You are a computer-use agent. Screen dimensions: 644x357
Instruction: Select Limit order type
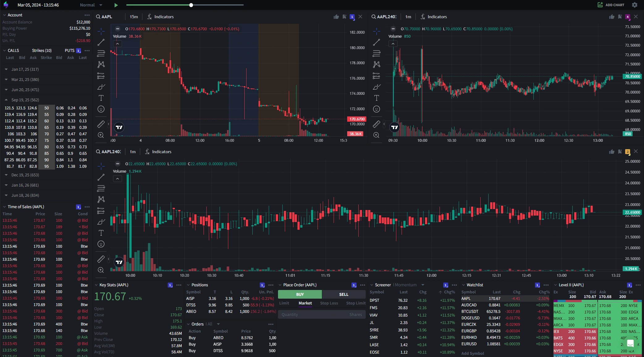(284, 303)
